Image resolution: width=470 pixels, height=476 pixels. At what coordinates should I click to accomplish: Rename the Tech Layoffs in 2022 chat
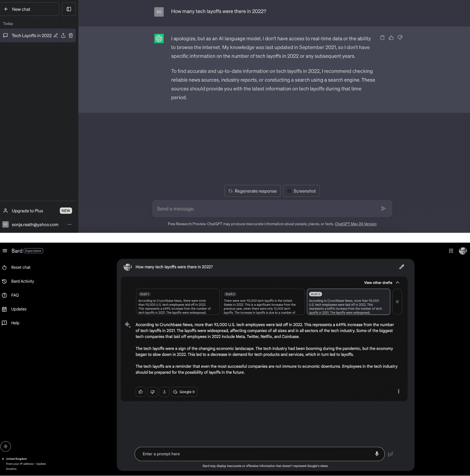click(56, 35)
